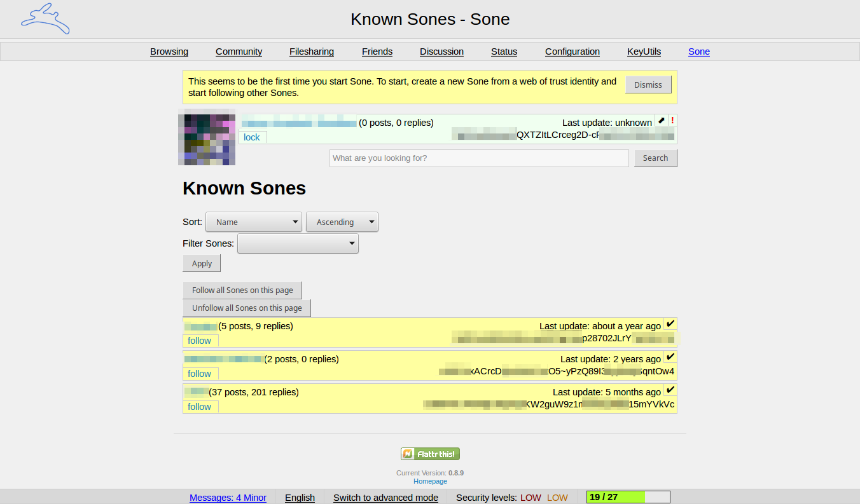Click the 'Last update: 2 years ago' text
Viewport: 860px width, 504px height.
click(x=611, y=359)
